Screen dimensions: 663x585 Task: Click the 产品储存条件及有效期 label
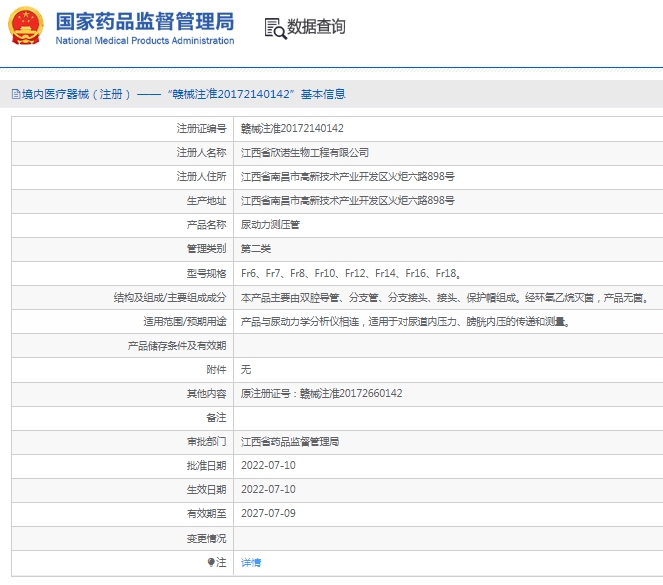point(177,346)
